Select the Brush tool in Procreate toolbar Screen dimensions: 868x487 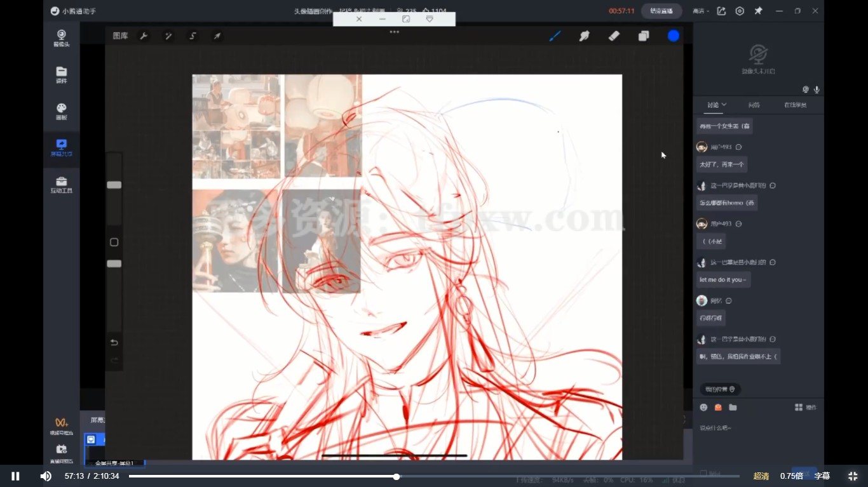555,36
